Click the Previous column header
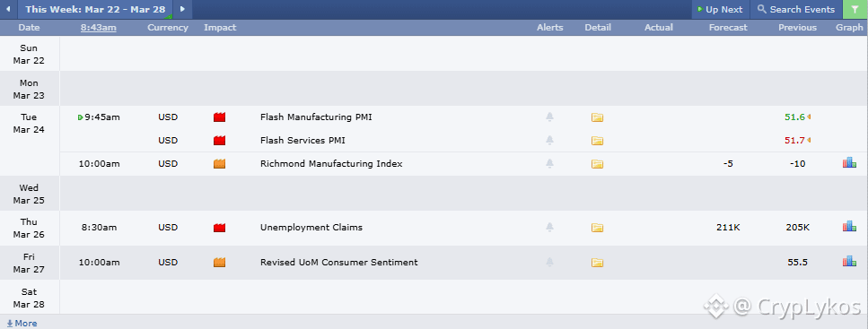This screenshot has height=329, width=868. tap(797, 28)
